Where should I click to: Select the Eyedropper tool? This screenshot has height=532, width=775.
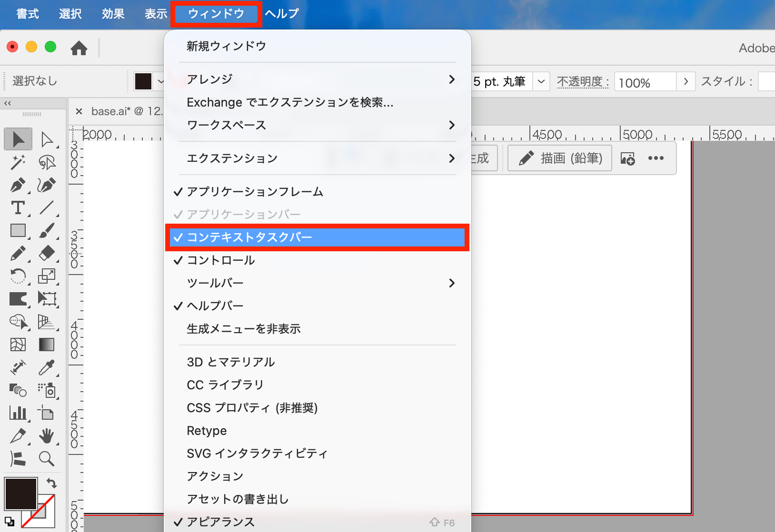[x=47, y=367]
